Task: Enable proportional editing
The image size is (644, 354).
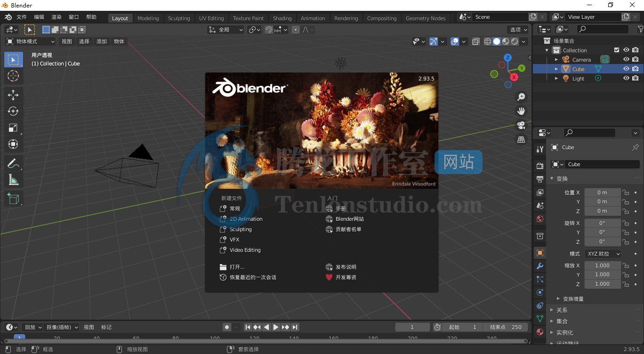Action: pyautogui.click(x=296, y=30)
